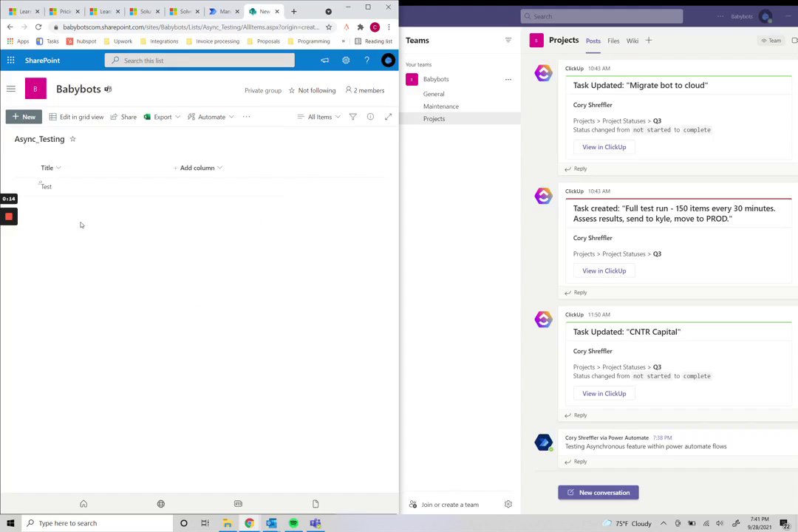
Task: Favorite the Async_Testing list with the star
Action: 72,139
